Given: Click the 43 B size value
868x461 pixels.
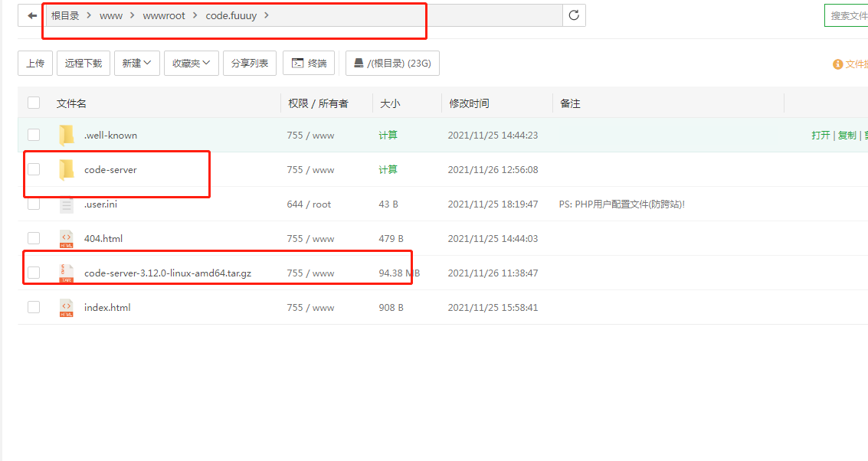Looking at the screenshot, I should point(388,204).
